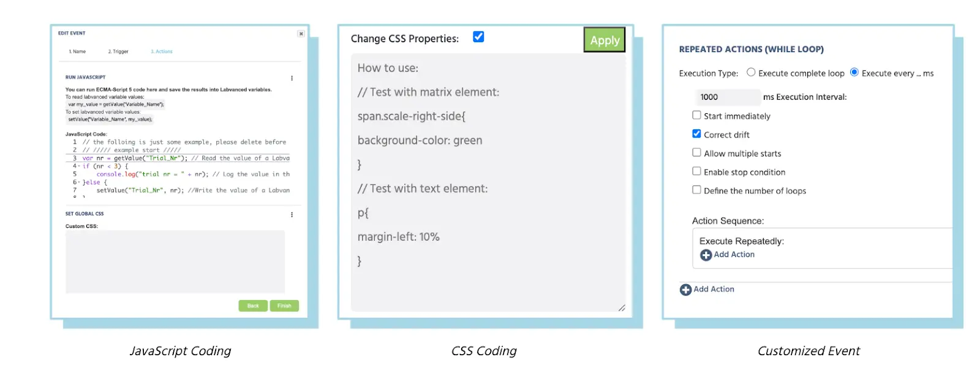Enable the Allow multiple starts checkbox
The image size is (980, 384).
point(696,152)
